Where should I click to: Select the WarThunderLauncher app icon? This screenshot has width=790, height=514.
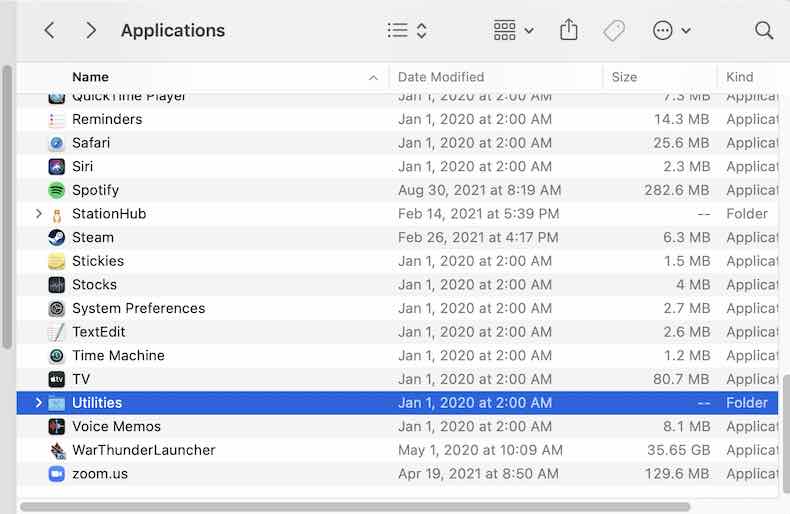(57, 451)
